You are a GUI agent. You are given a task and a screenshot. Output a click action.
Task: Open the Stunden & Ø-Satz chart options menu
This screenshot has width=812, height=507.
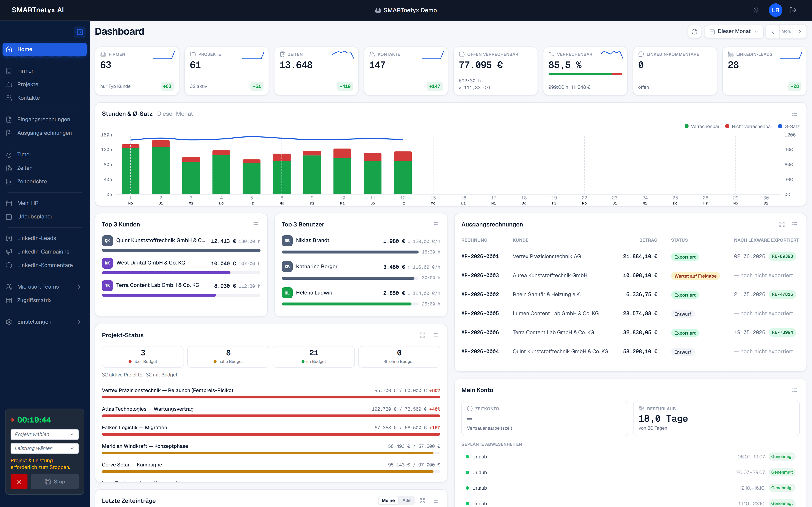coord(794,114)
